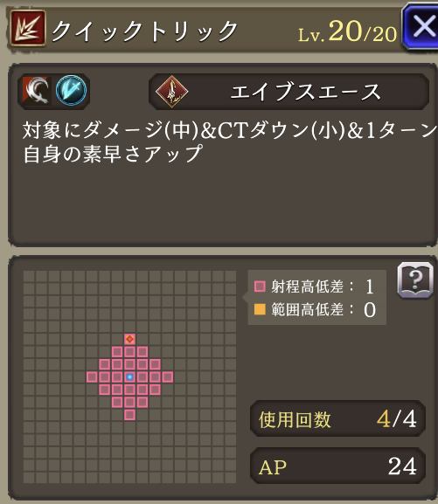Click the slash attack type icon
Image resolution: width=438 pixels, height=504 pixels.
click(37, 90)
